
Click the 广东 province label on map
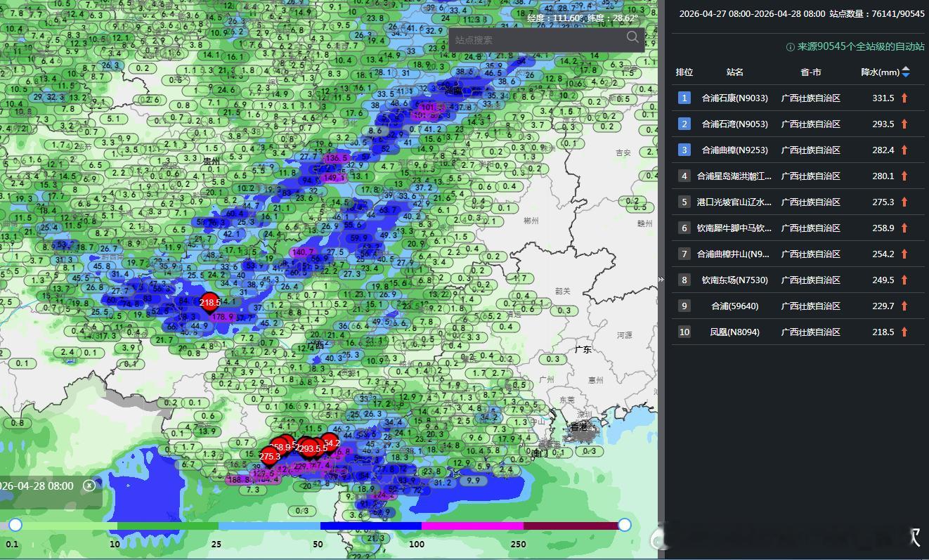tap(583, 349)
